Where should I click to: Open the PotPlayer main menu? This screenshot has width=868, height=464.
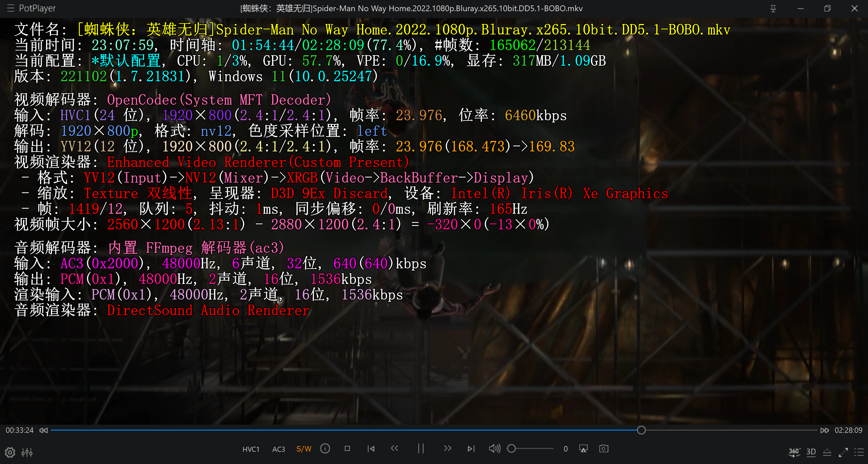tap(31, 8)
